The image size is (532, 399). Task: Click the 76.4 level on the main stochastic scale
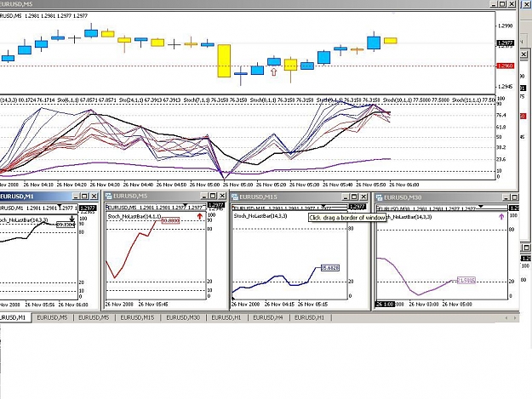tap(501, 115)
